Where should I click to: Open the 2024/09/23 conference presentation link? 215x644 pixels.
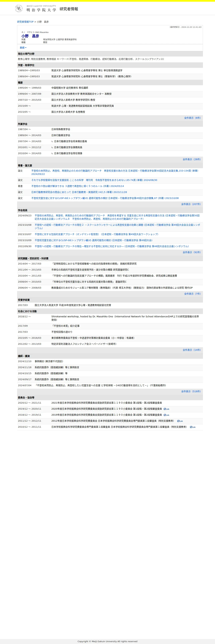click(117, 217)
